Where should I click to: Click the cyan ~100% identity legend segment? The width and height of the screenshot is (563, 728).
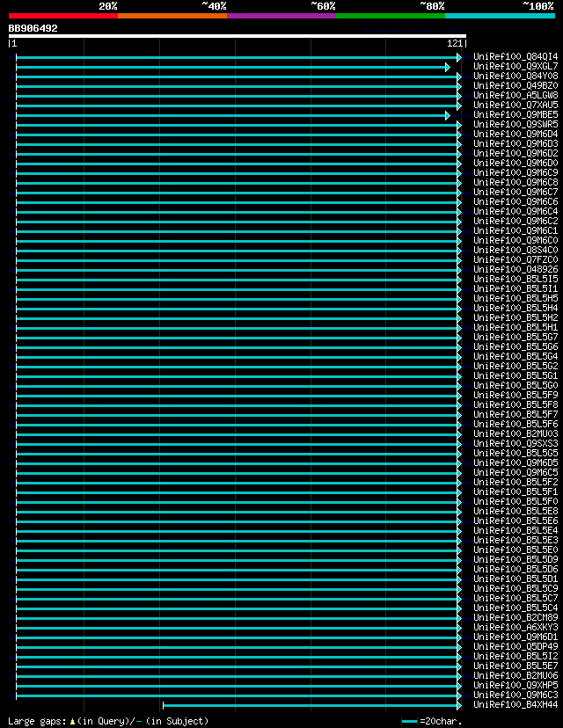pyautogui.click(x=500, y=16)
